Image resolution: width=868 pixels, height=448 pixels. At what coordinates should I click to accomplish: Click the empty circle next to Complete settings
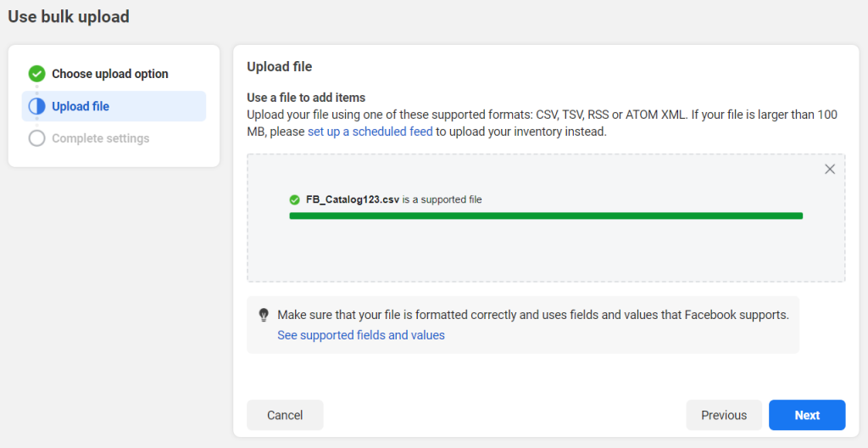[37, 138]
